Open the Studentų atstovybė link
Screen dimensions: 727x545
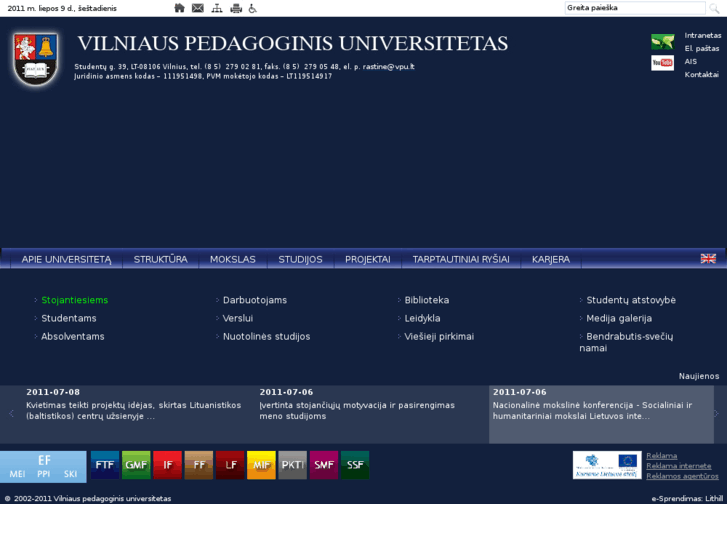[x=631, y=300]
